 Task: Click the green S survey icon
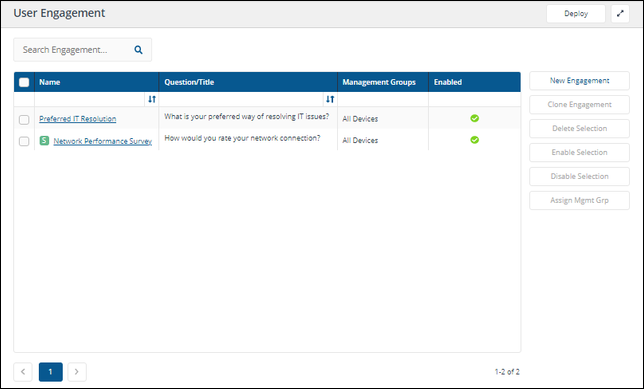[x=44, y=140]
